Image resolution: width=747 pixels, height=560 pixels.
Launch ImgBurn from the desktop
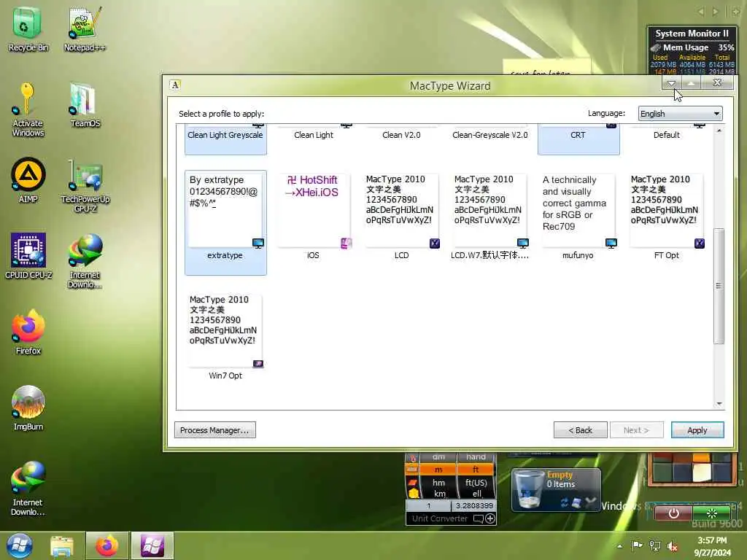click(28, 408)
